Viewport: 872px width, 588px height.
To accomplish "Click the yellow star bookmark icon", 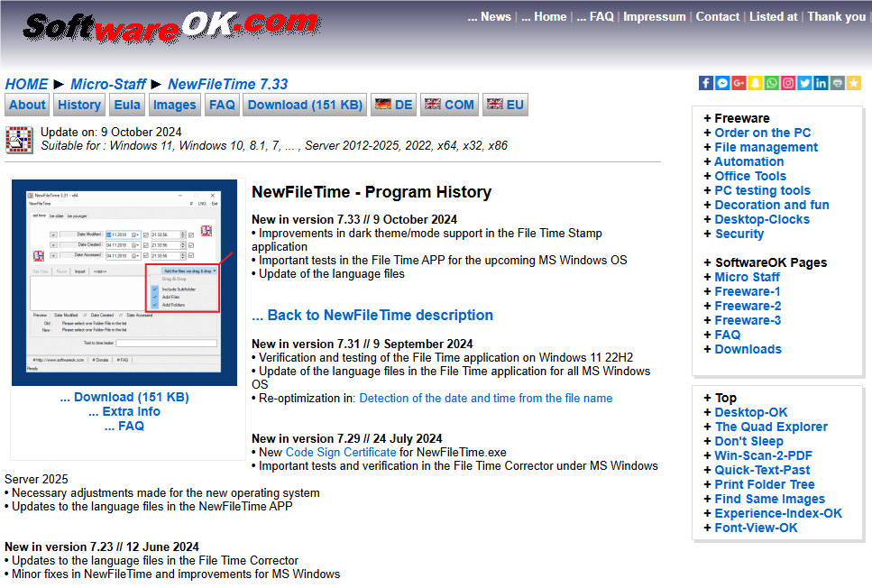I will click(x=854, y=84).
